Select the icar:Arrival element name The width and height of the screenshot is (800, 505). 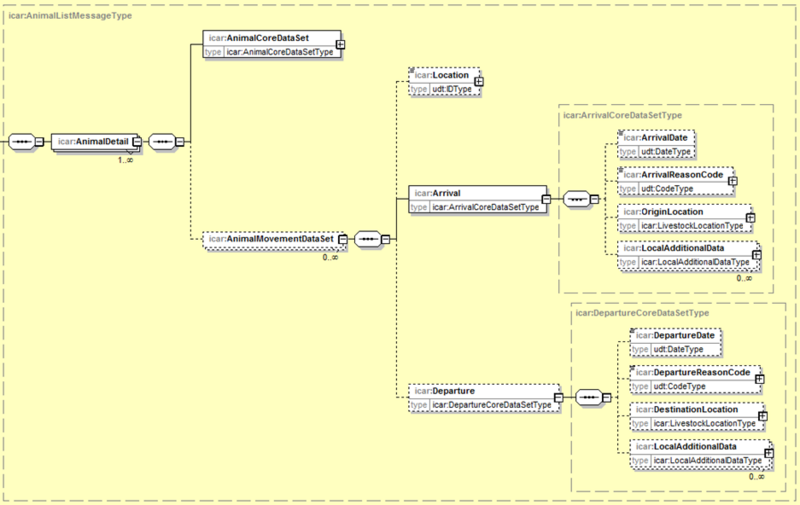(437, 193)
